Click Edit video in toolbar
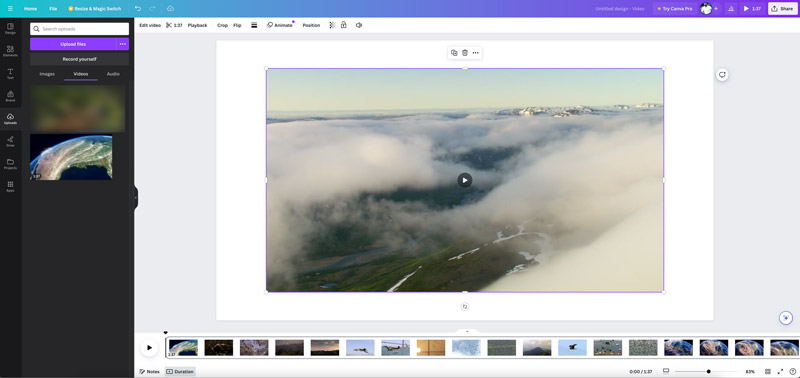The width and height of the screenshot is (800, 378). (150, 25)
